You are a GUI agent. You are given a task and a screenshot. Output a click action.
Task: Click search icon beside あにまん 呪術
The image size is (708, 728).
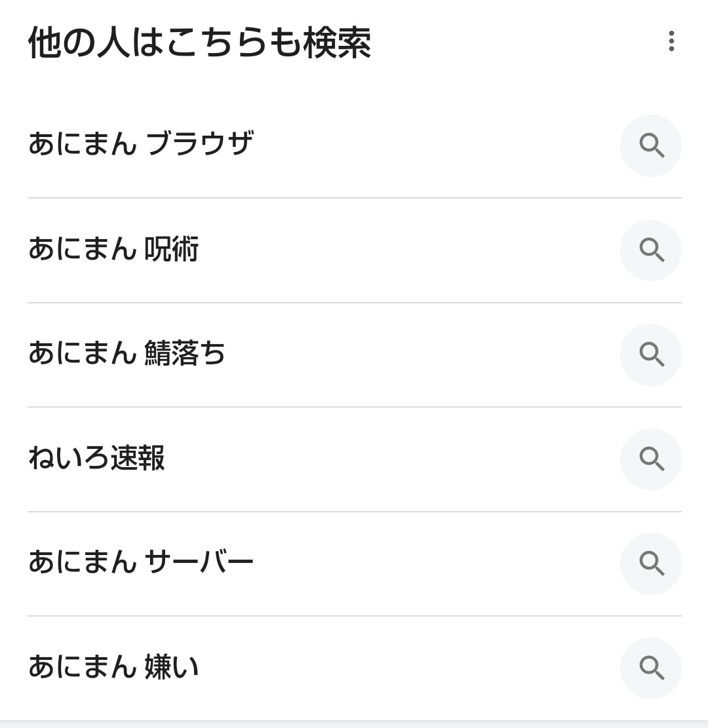(651, 250)
